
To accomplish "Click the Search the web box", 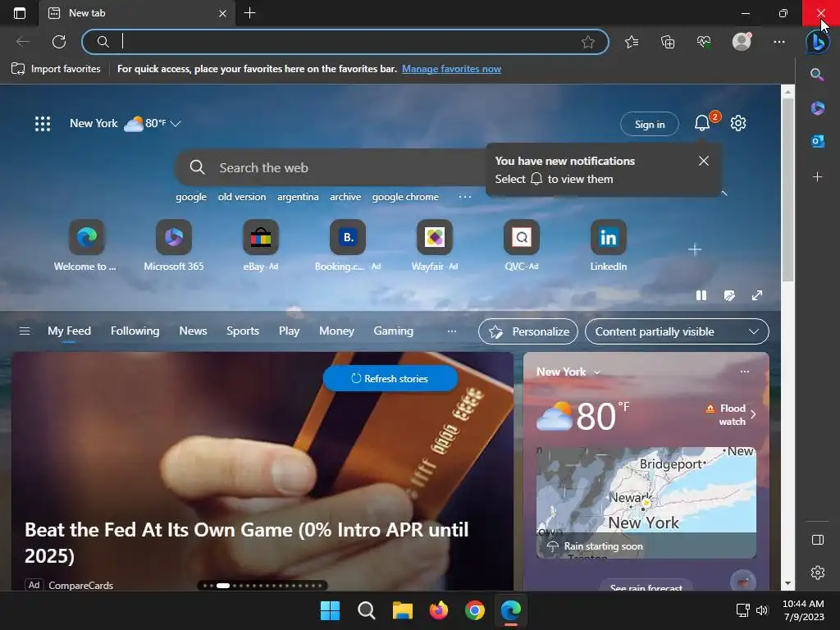I will coord(332,167).
